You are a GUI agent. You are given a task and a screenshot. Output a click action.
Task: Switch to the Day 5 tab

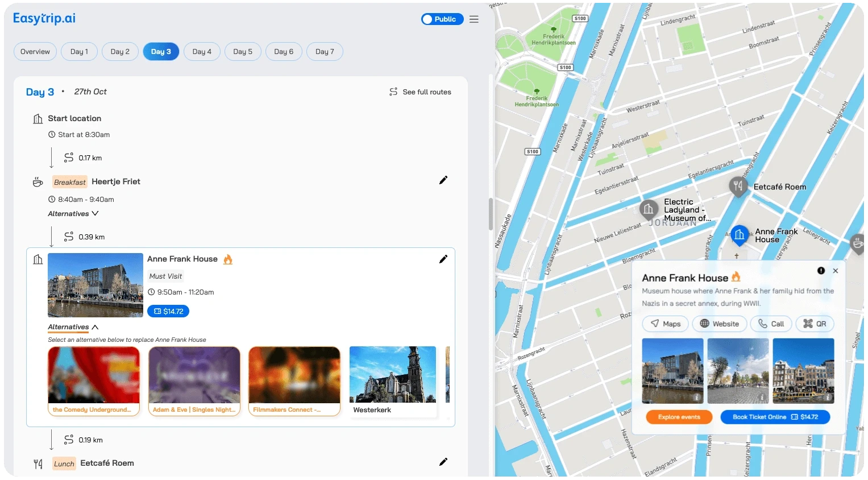click(243, 52)
